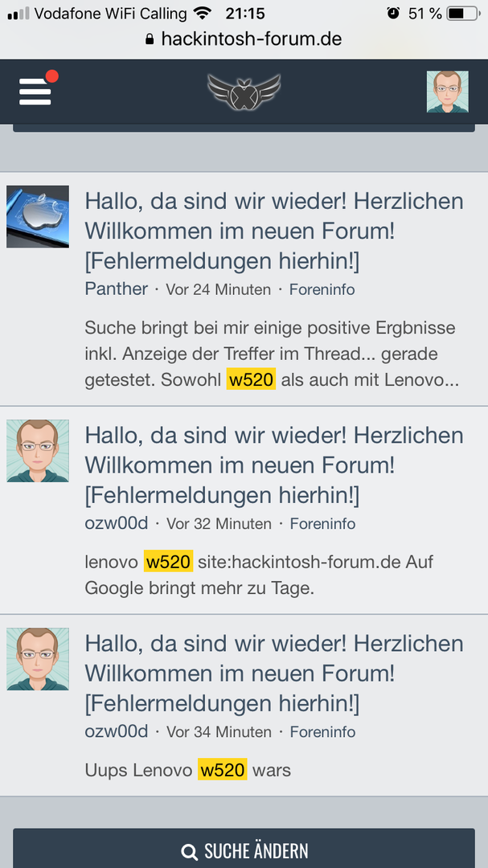Tap the hackintosh-forum.de address bar

244,39
